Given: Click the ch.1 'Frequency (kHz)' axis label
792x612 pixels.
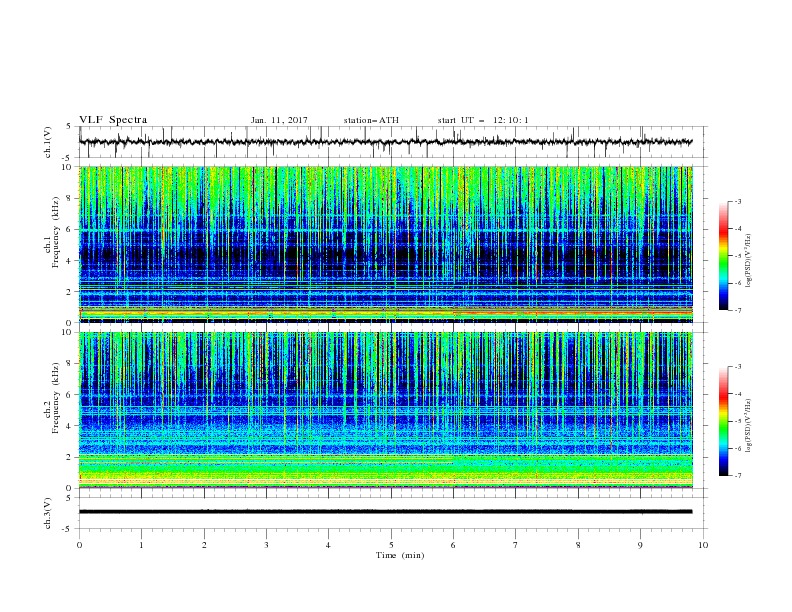Looking at the screenshot, I should (56, 233).
